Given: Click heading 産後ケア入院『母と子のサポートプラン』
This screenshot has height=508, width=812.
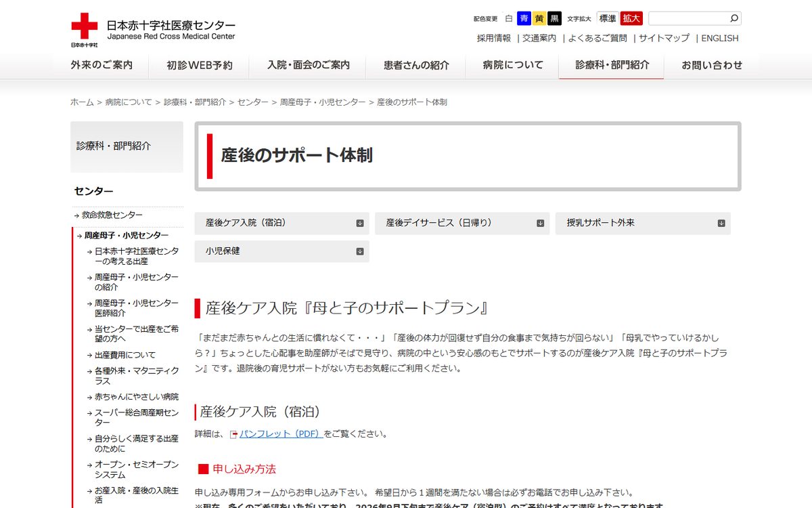Looking at the screenshot, I should 347,308.
